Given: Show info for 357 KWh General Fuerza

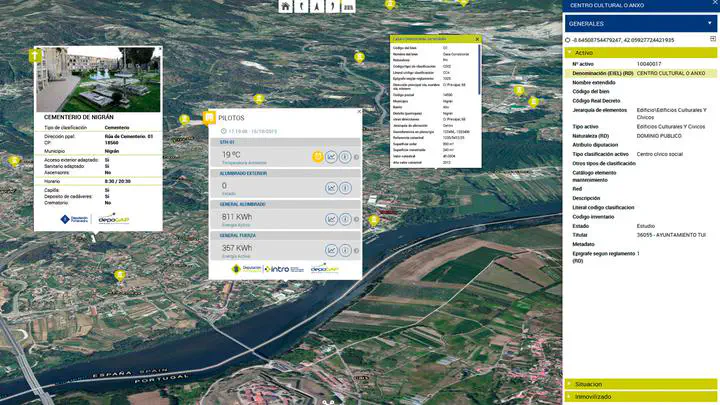Looking at the screenshot, I should coord(345,249).
